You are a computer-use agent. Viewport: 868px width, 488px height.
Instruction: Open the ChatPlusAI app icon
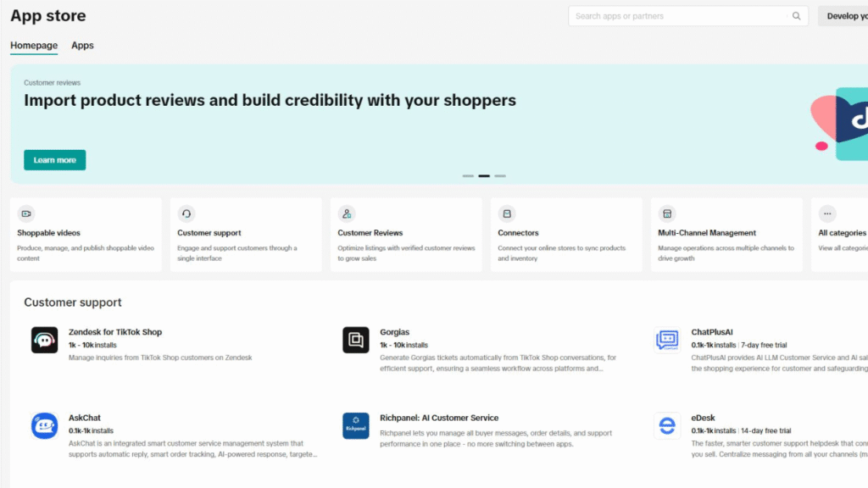click(x=667, y=341)
